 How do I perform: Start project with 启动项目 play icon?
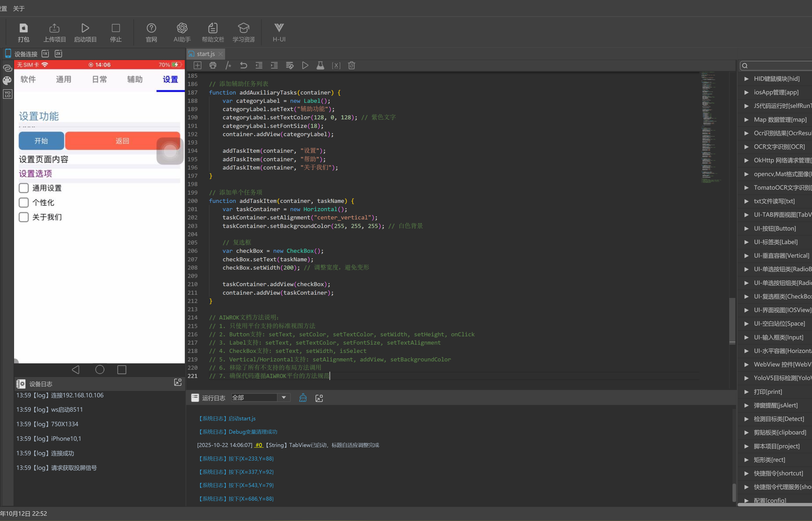(x=85, y=28)
